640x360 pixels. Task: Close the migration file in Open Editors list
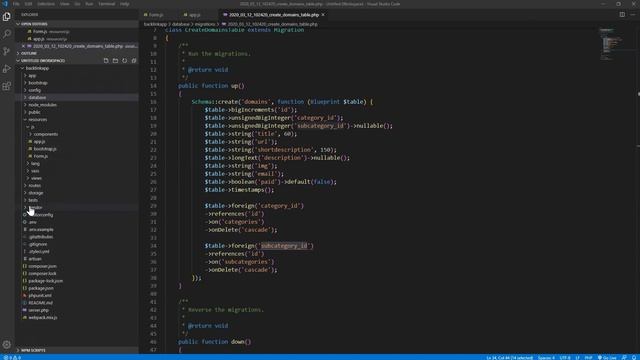tap(23, 46)
